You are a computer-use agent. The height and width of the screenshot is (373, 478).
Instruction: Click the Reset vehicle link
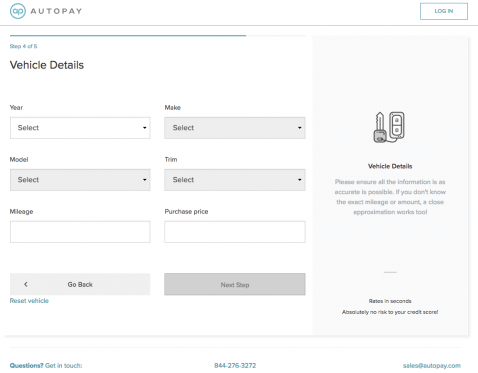pos(29,301)
